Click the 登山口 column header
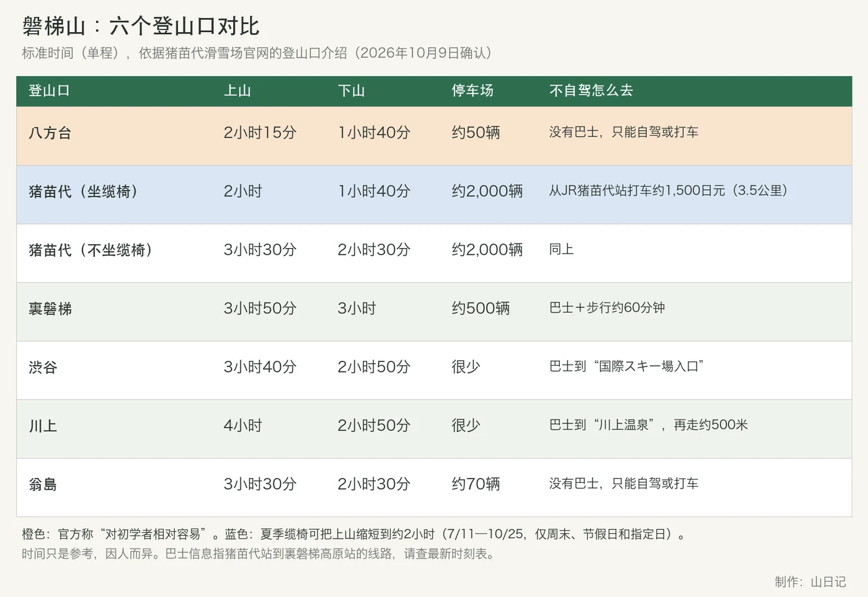Viewport: 868px width, 597px height. pyautogui.click(x=49, y=91)
